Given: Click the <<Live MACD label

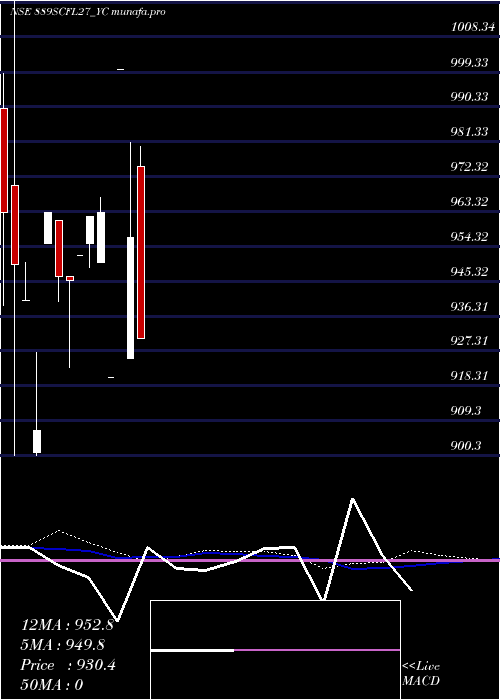Looking at the screenshot, I should click(421, 673).
